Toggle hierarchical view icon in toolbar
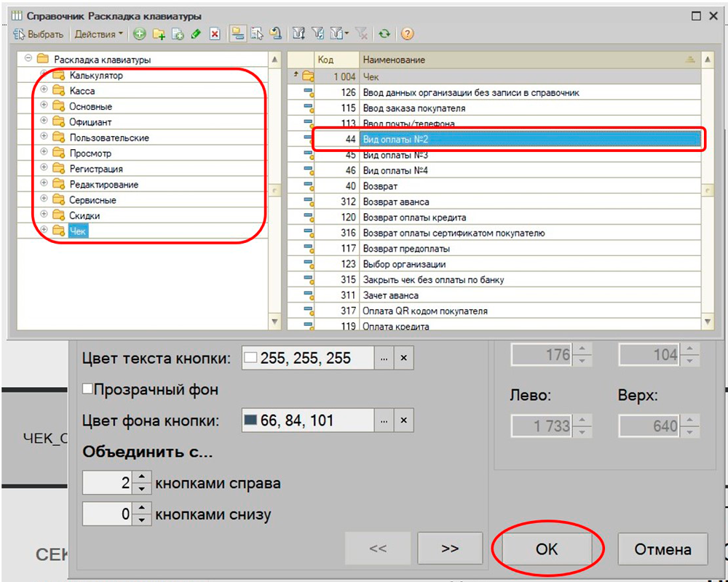Screen dimensions: 728x582 pos(237,34)
